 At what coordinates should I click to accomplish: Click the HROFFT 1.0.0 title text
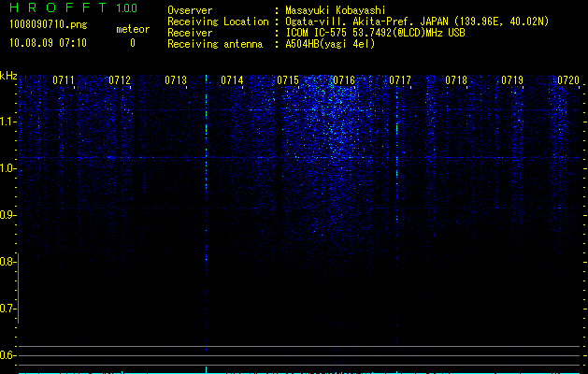point(73,7)
